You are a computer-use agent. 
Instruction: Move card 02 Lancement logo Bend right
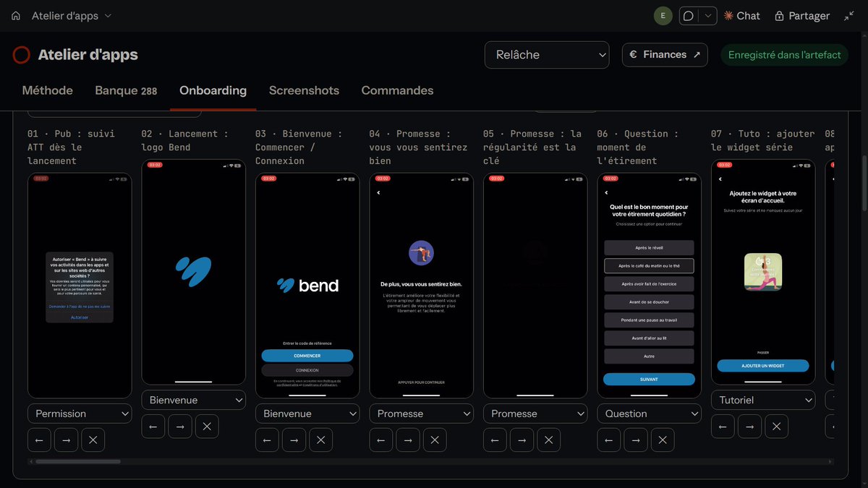pyautogui.click(x=180, y=427)
